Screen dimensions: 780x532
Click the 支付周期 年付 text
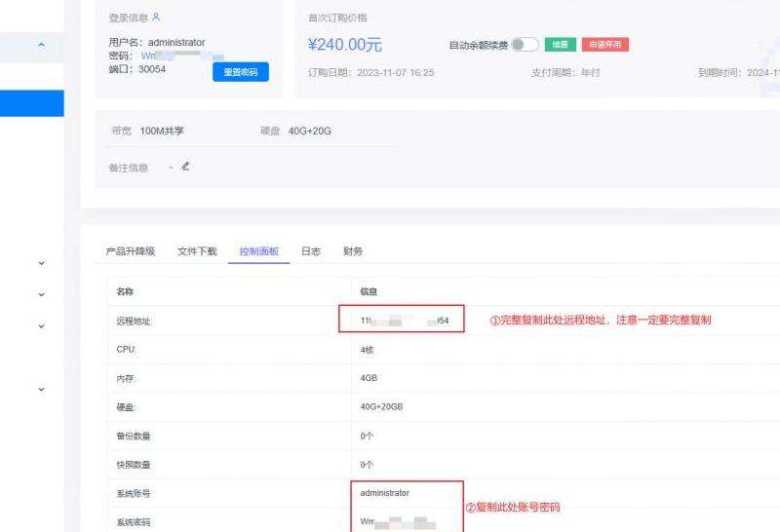click(x=565, y=73)
